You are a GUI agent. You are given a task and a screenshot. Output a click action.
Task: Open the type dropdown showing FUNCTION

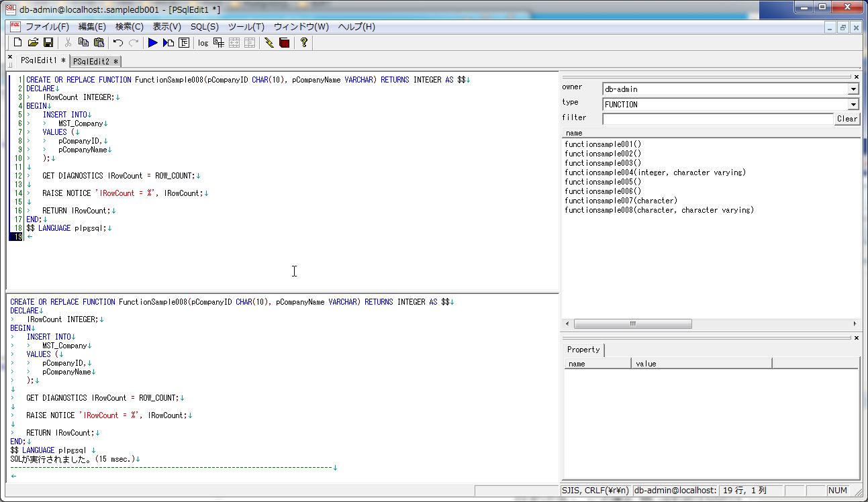click(855, 104)
